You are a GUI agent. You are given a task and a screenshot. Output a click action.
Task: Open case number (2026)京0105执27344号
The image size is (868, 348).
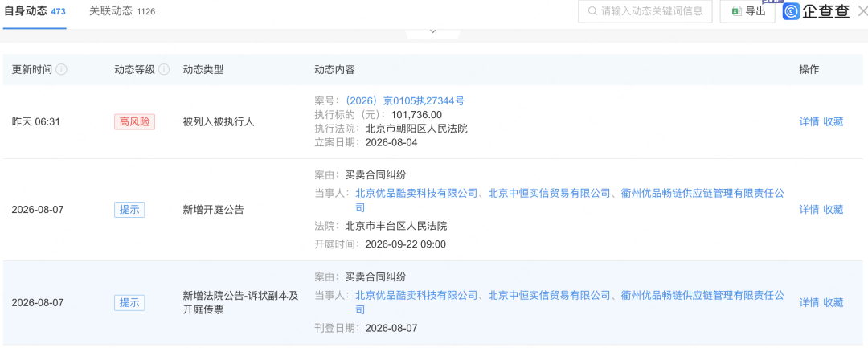click(405, 100)
